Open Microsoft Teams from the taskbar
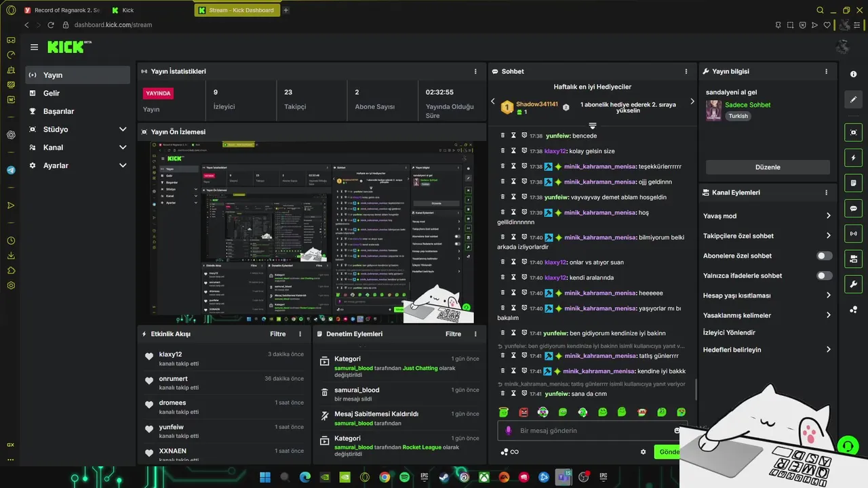The width and height of the screenshot is (868, 488). [563, 477]
